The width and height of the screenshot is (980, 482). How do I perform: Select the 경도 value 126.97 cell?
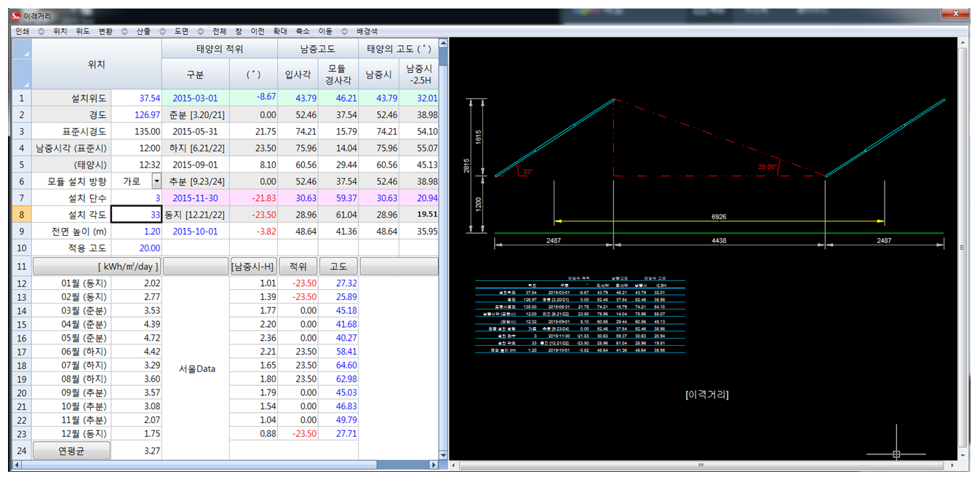point(136,115)
